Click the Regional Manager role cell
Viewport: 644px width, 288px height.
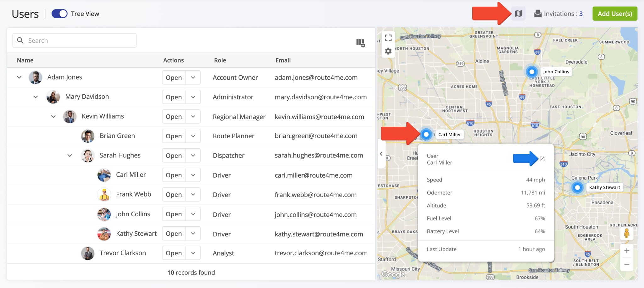239,117
